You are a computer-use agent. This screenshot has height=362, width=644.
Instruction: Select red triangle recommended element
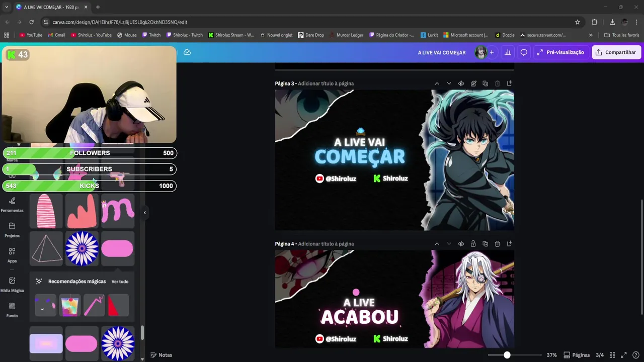(119, 306)
